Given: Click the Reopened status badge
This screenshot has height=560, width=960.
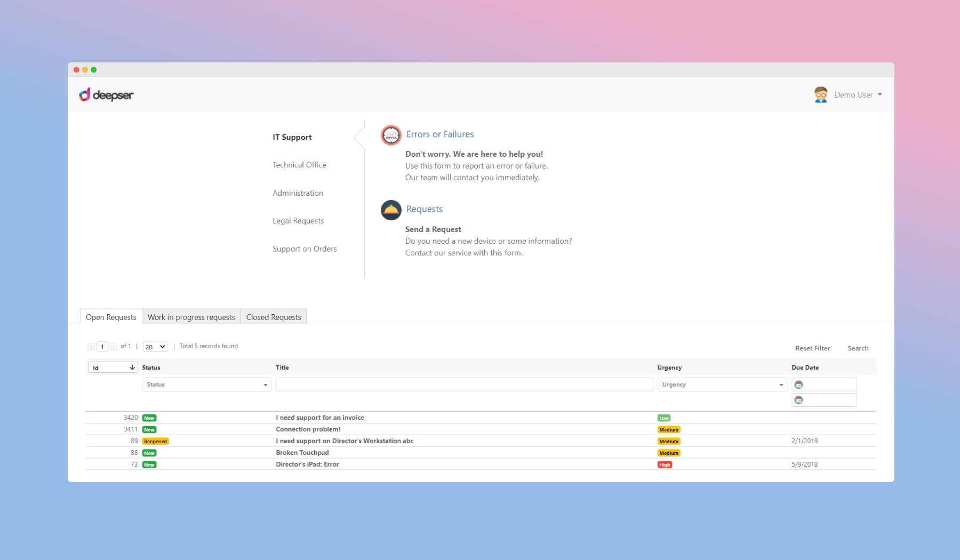Looking at the screenshot, I should click(156, 442).
